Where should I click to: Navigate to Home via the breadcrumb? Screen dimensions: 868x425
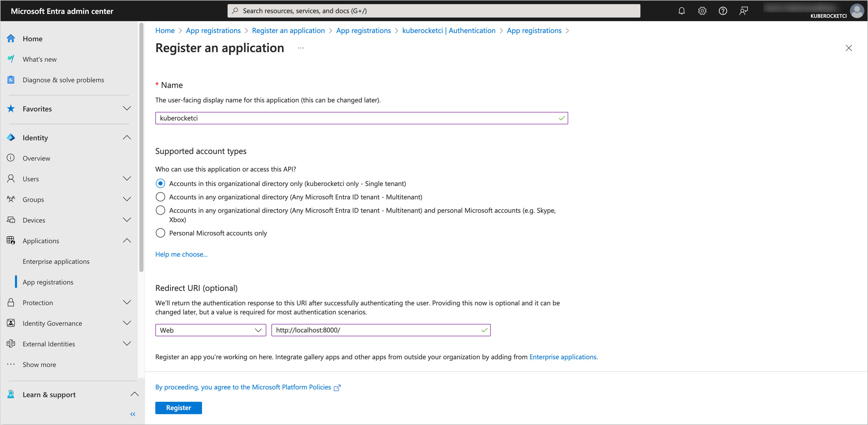click(x=165, y=30)
